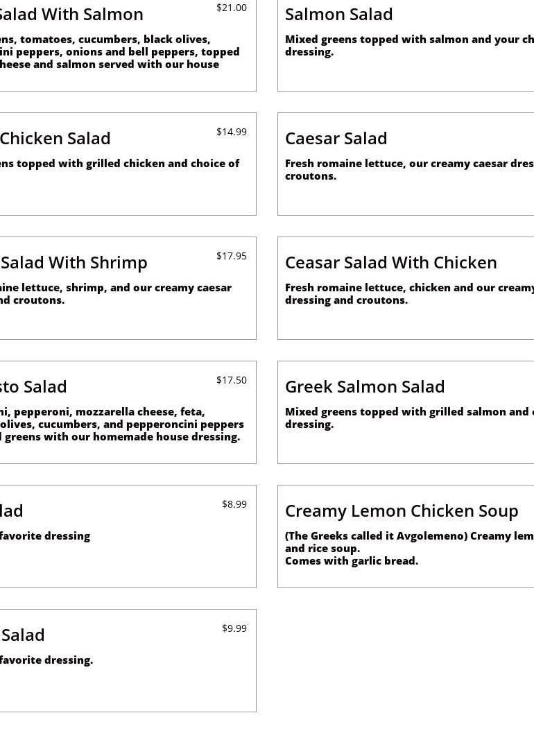534x756 pixels.
Task: Click the $21.00 price label
Action: coord(231,8)
